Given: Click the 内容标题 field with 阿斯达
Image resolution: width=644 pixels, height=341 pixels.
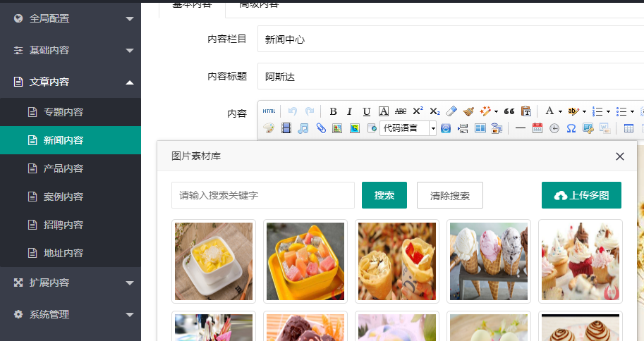Looking at the screenshot, I should click(451, 76).
